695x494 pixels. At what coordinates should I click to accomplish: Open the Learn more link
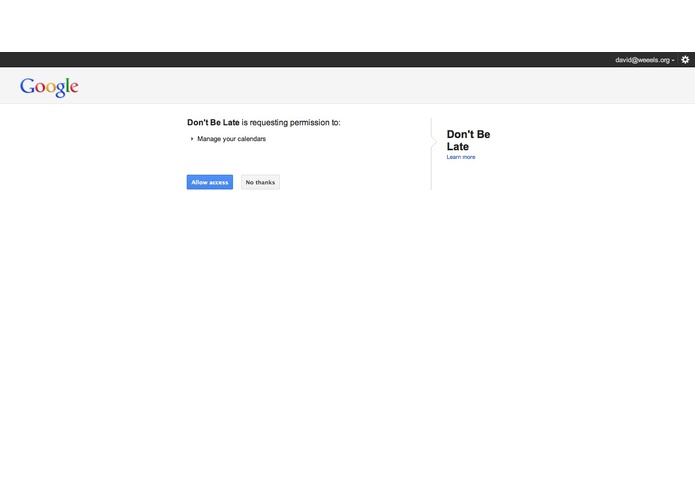(461, 157)
